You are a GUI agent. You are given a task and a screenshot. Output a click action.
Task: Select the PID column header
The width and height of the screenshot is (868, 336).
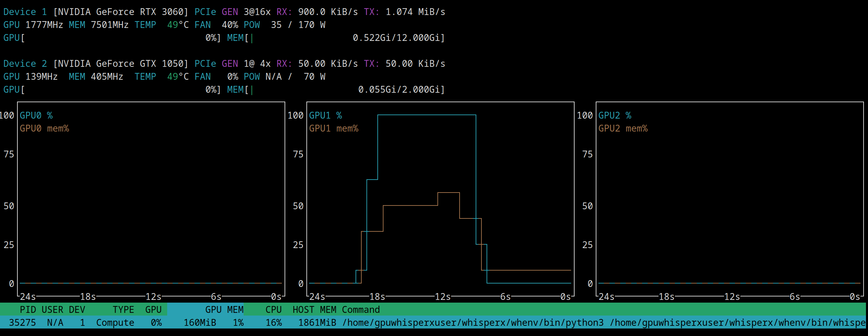(28, 309)
